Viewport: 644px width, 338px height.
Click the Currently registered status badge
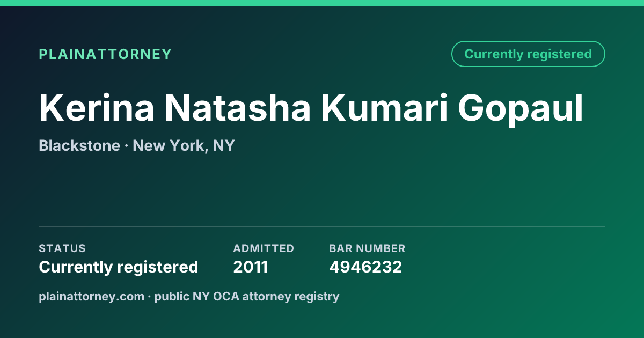pos(528,54)
